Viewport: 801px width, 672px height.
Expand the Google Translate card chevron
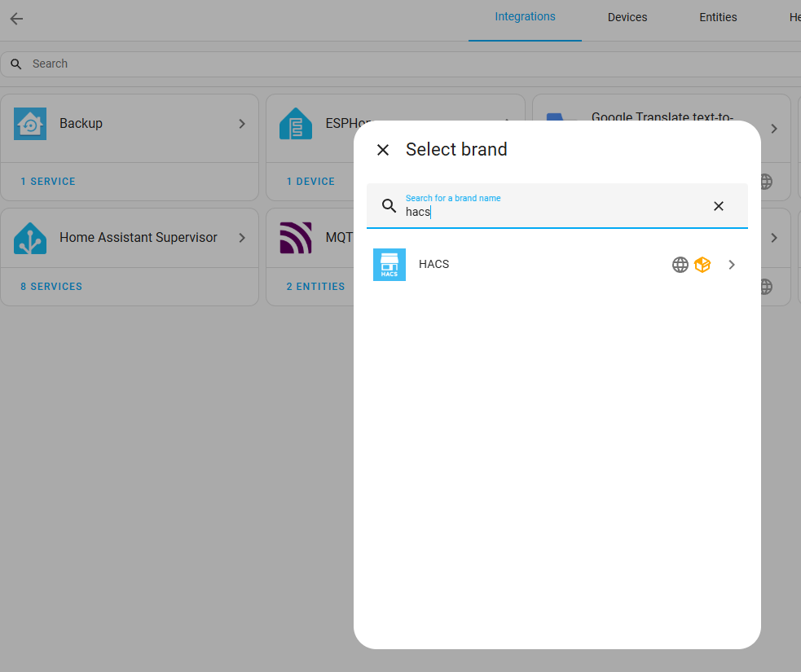(x=774, y=129)
